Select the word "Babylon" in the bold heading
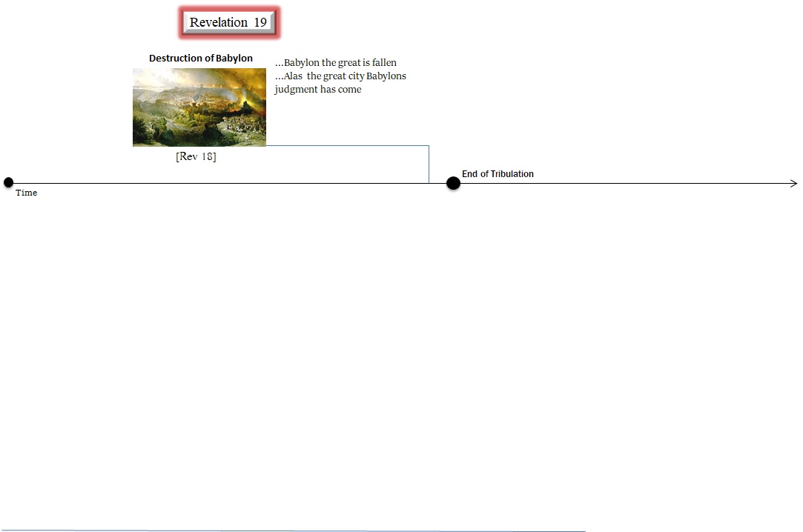Image resolution: width=803 pixels, height=532 pixels. (234, 58)
